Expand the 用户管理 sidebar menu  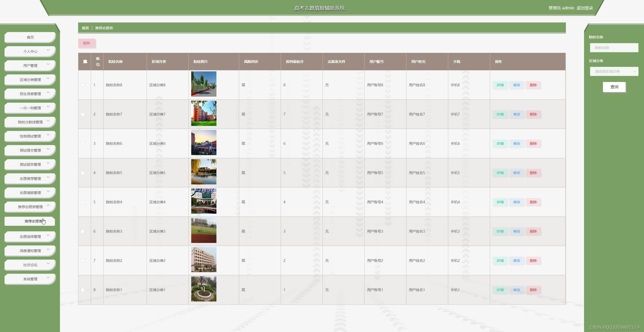click(30, 66)
